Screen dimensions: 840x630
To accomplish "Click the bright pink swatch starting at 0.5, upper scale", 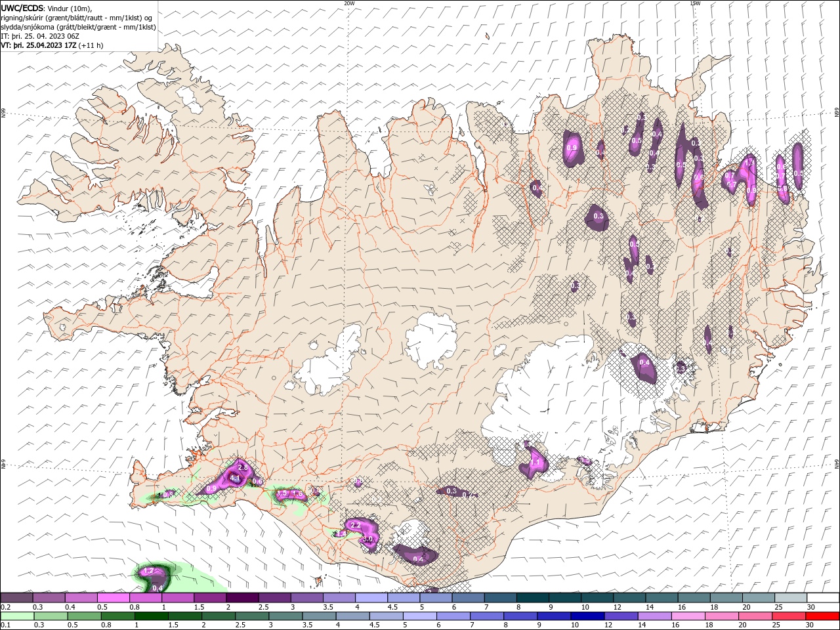I will [x=113, y=598].
